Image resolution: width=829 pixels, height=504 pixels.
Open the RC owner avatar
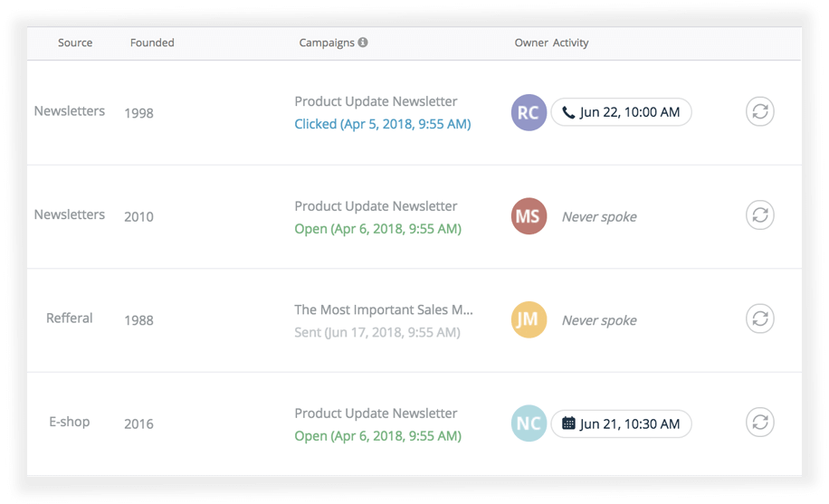pyautogui.click(x=529, y=113)
